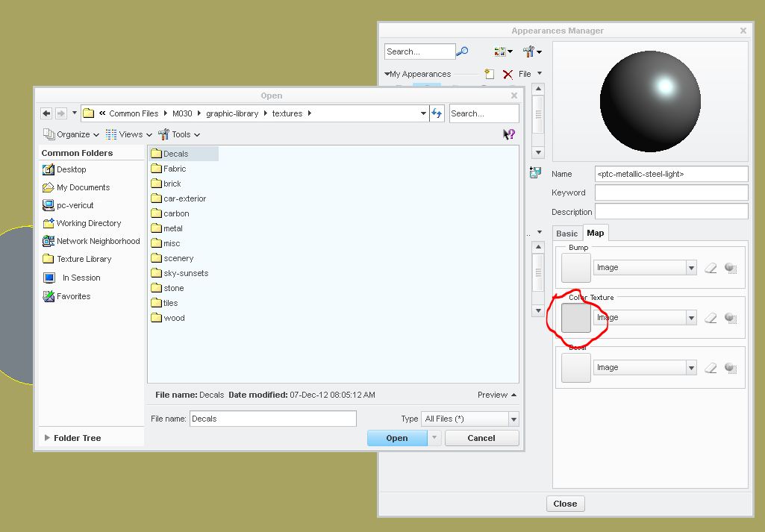This screenshot has width=765, height=532.
Task: Select the Fabric folder
Action: [169, 169]
